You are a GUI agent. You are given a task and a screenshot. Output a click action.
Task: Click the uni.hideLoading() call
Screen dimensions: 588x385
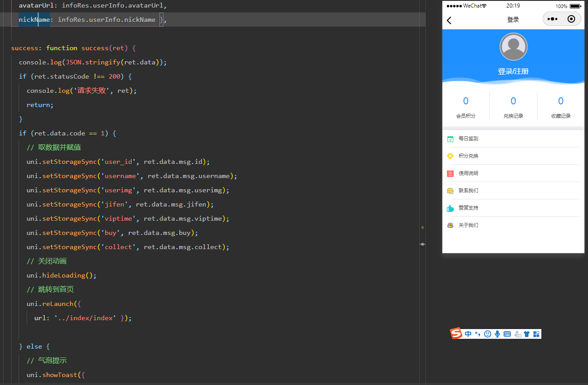(x=61, y=275)
